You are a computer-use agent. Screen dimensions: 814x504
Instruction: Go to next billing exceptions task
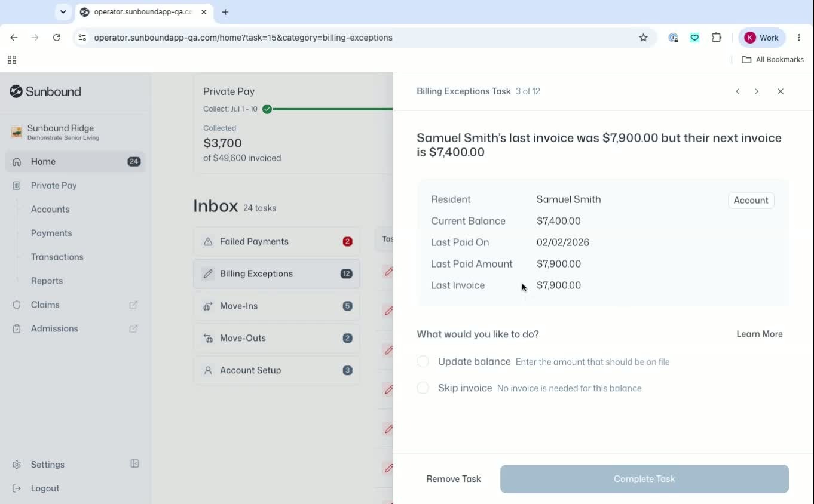coord(757,91)
